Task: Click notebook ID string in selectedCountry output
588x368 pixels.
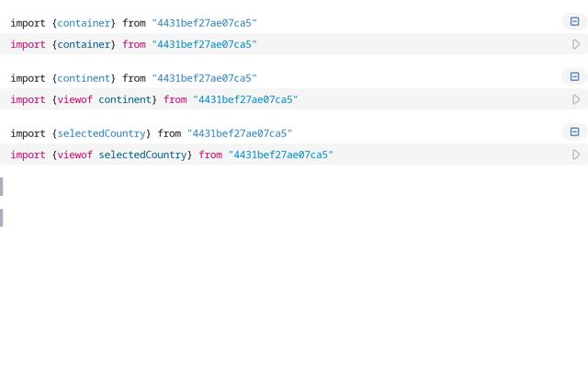Action: pos(239,133)
